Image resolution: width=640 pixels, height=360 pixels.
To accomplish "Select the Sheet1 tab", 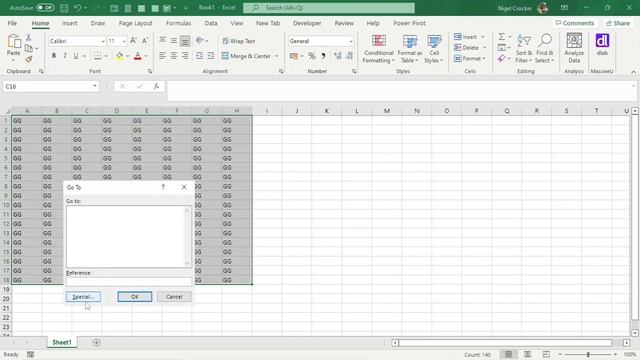I will 62,342.
